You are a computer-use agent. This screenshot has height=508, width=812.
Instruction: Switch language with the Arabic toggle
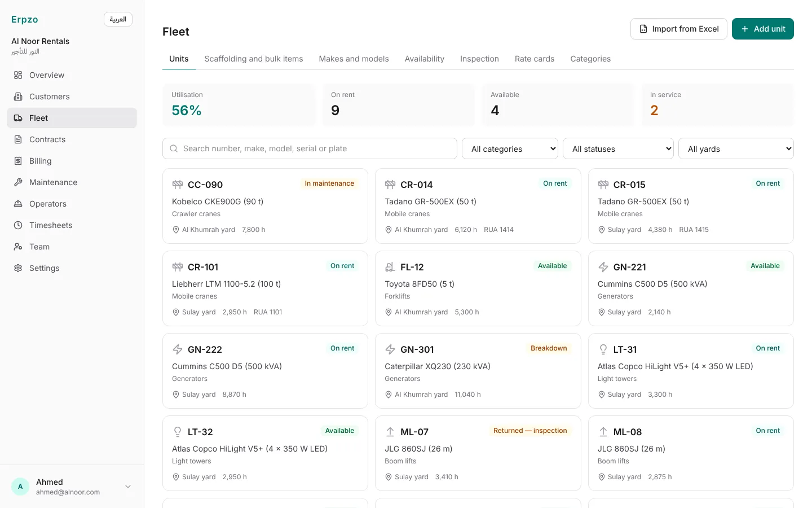[118, 19]
